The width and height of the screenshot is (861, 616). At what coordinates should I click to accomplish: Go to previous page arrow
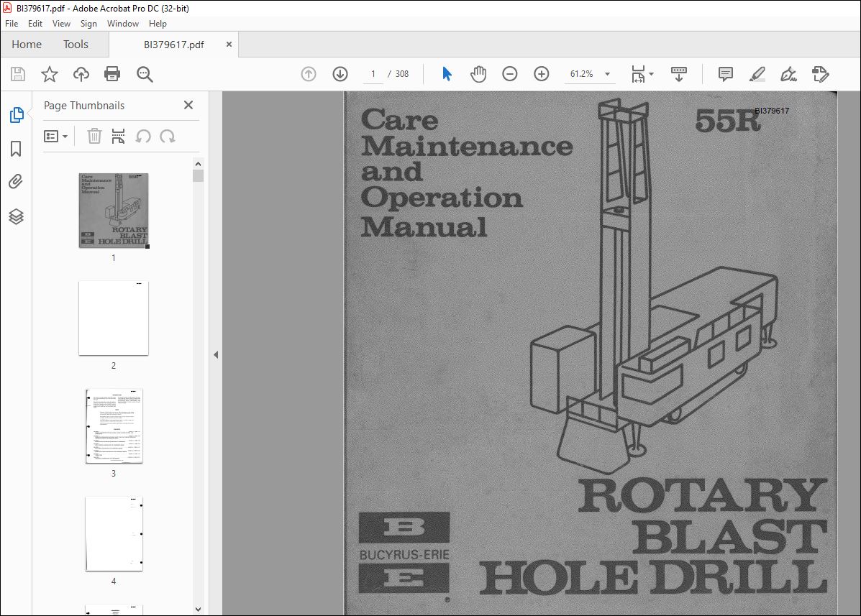pyautogui.click(x=309, y=74)
